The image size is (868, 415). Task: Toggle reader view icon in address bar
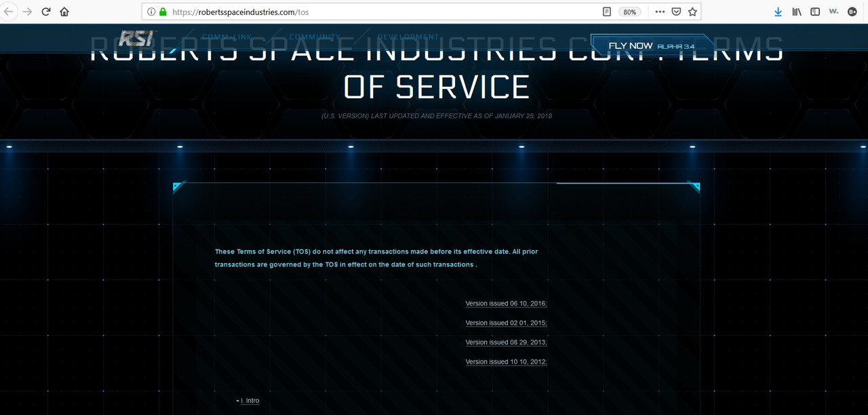point(607,12)
